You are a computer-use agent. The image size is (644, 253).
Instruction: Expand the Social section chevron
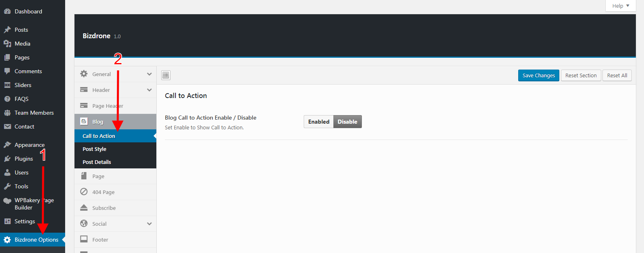149,224
